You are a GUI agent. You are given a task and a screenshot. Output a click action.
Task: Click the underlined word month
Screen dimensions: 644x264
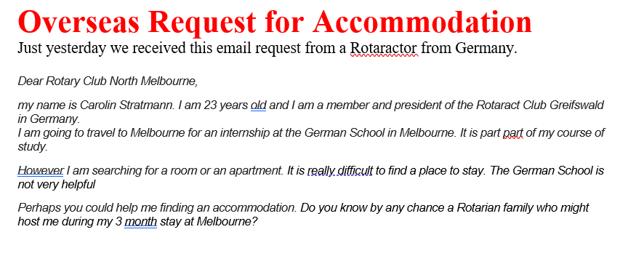coord(140,222)
